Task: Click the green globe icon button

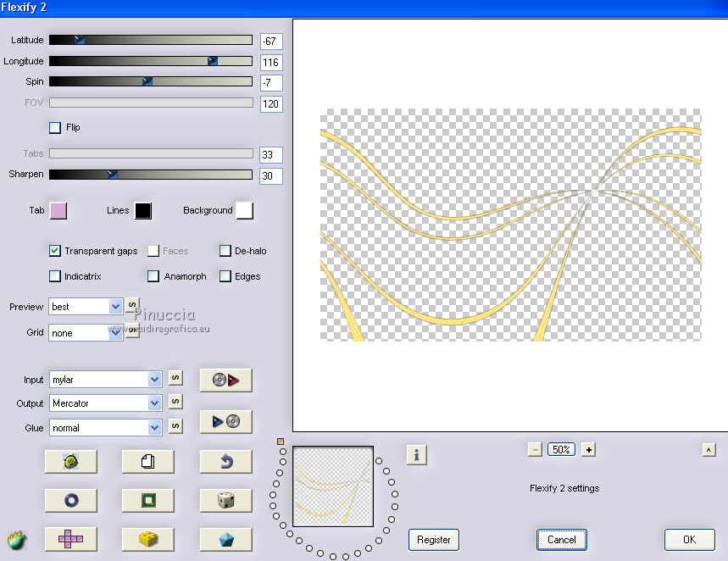Action: (x=71, y=462)
